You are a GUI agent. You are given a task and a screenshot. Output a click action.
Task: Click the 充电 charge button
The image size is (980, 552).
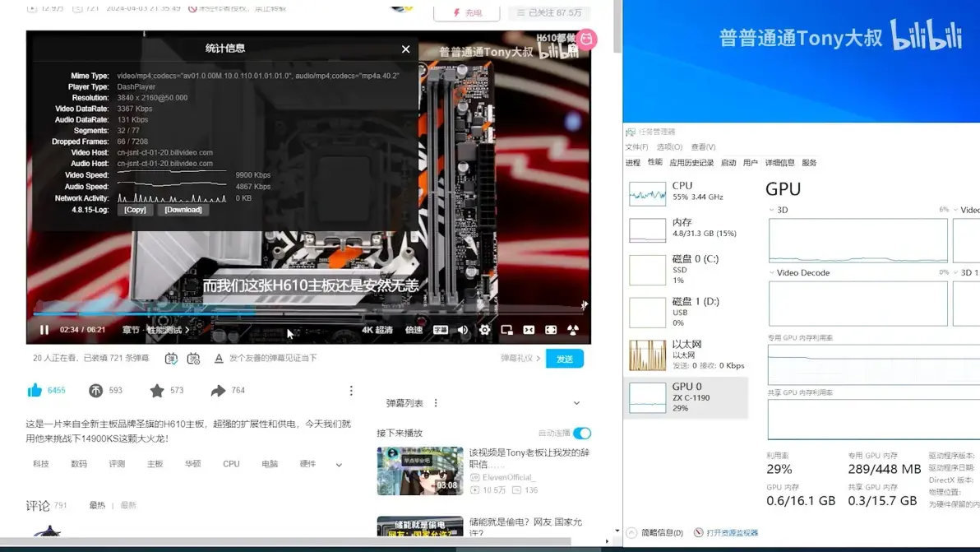pos(467,12)
